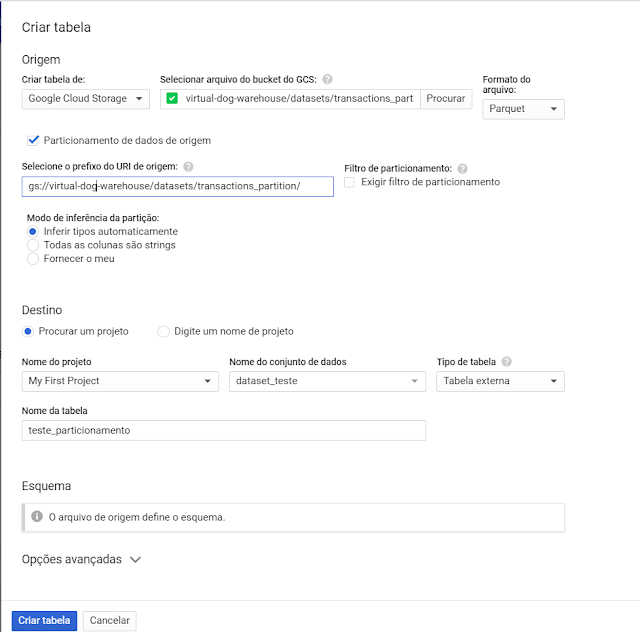
Task: Open Criar tabela de source dropdown
Action: [x=86, y=99]
